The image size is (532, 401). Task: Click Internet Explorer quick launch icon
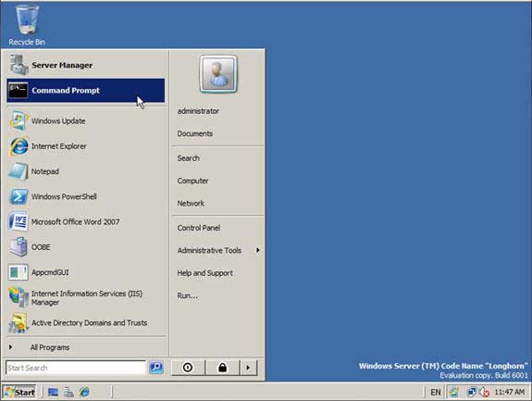(84, 392)
